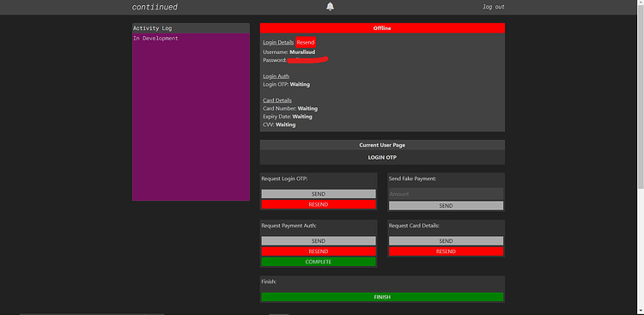Click SEND under Request Card Details
This screenshot has height=315, width=644.
click(x=446, y=240)
